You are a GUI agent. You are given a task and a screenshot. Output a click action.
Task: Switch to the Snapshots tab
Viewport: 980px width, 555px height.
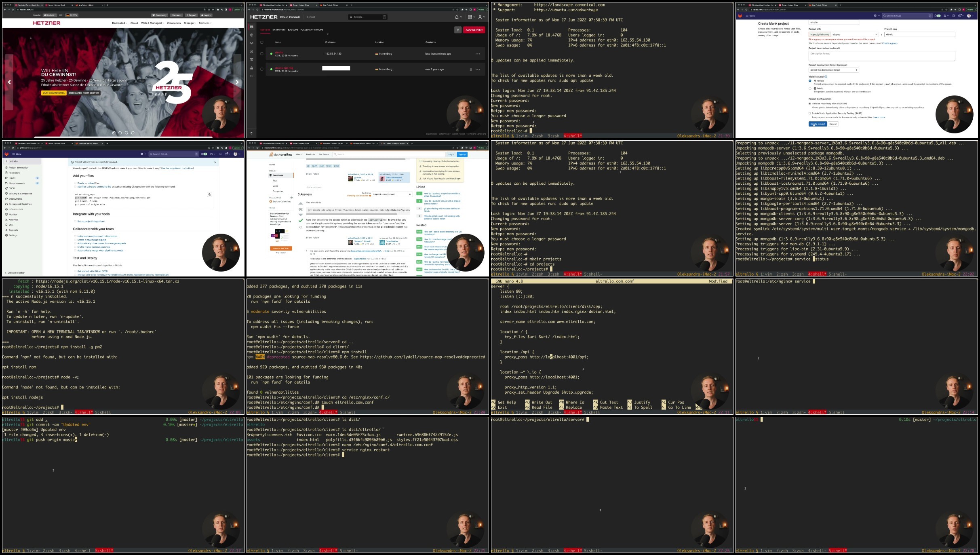coord(279,30)
